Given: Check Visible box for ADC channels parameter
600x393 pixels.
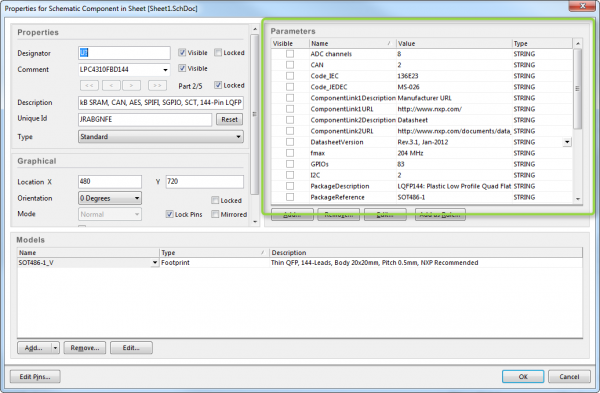Looking at the screenshot, I should pos(290,54).
